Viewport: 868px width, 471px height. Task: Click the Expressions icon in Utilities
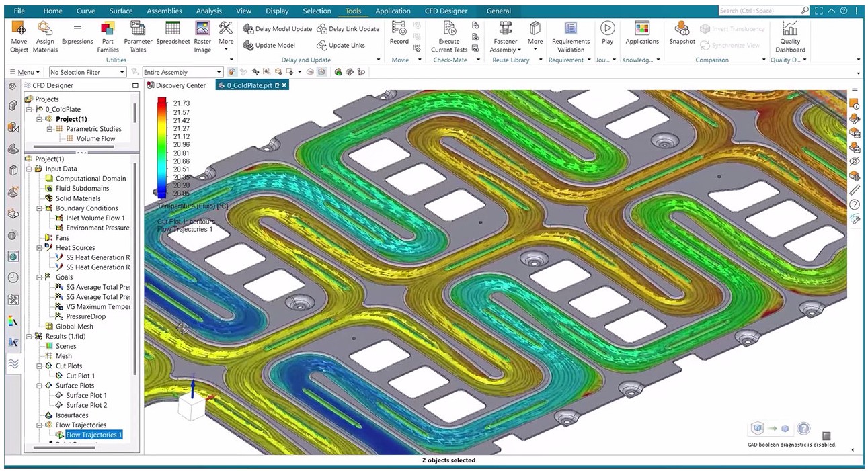pyautogui.click(x=77, y=29)
